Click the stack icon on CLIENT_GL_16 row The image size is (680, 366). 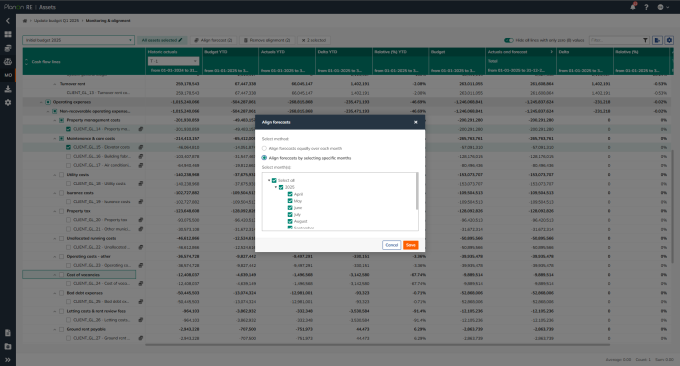pyautogui.click(x=141, y=157)
